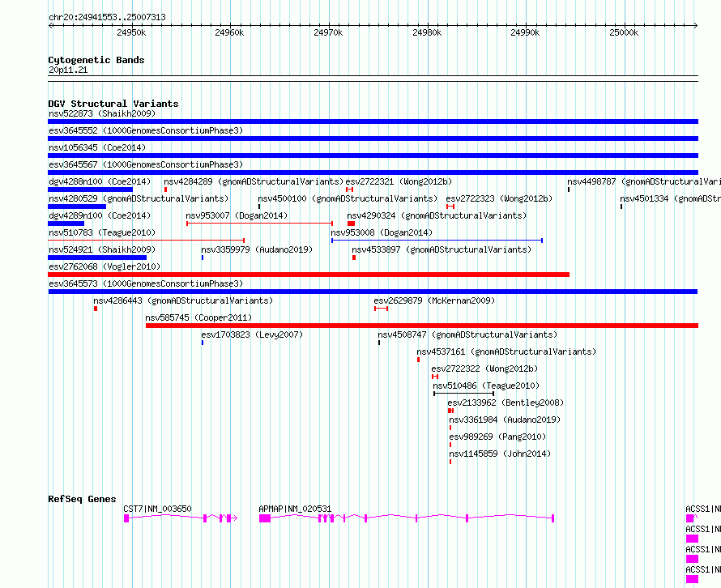Open esv2722323 (Wong2012b) label

pos(499,198)
